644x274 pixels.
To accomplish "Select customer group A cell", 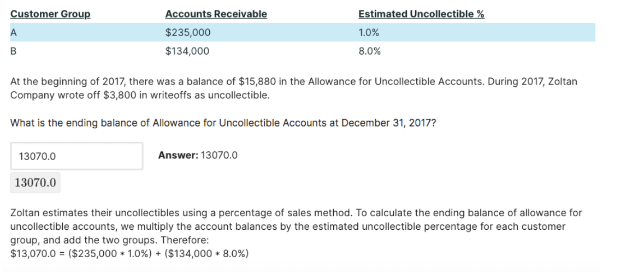I will pos(13,33).
